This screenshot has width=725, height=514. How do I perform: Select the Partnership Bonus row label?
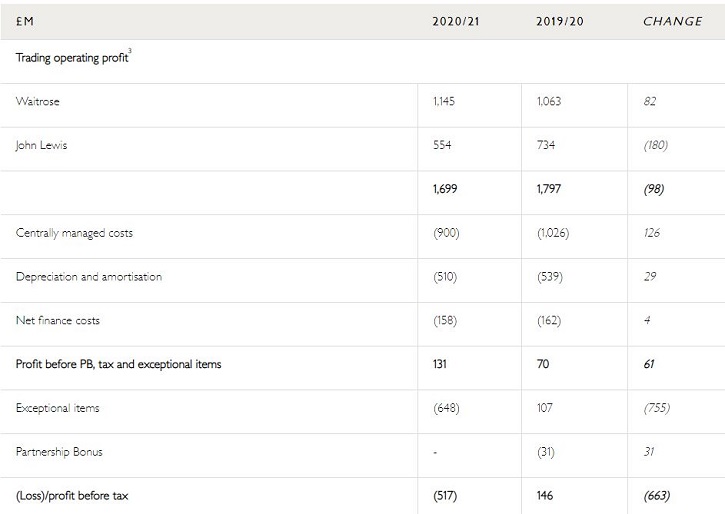tap(59, 452)
